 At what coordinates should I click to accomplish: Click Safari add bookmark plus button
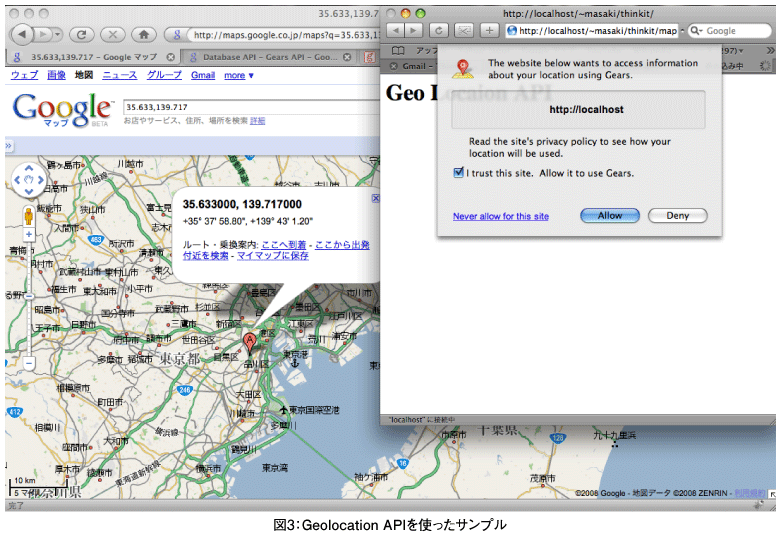tap(489, 30)
